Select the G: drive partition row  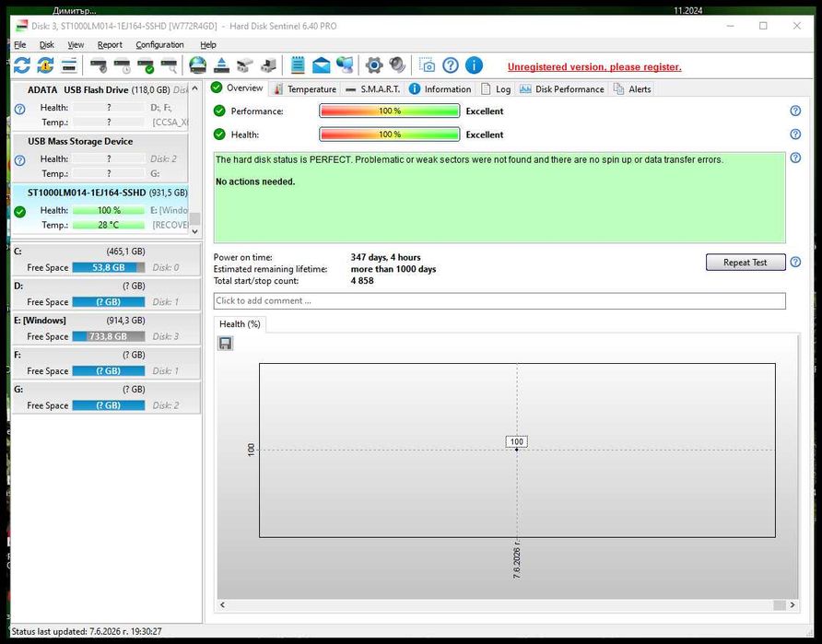point(106,398)
